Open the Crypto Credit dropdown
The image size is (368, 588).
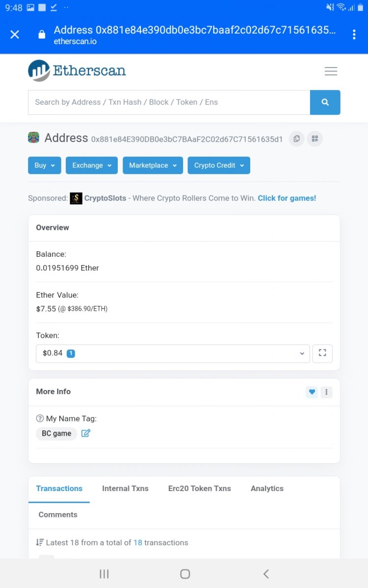click(219, 166)
